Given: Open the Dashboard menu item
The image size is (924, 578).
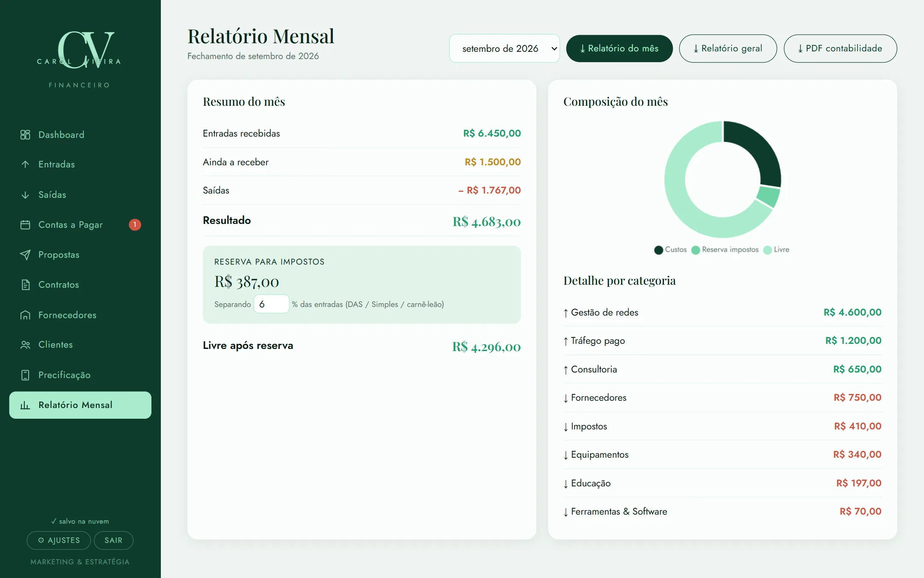Looking at the screenshot, I should coord(80,135).
